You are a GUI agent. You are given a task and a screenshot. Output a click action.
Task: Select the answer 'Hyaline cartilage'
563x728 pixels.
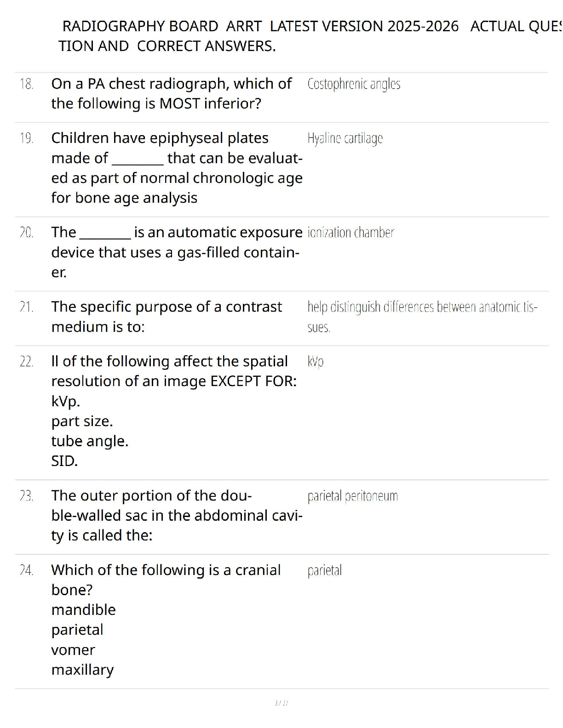[345, 138]
